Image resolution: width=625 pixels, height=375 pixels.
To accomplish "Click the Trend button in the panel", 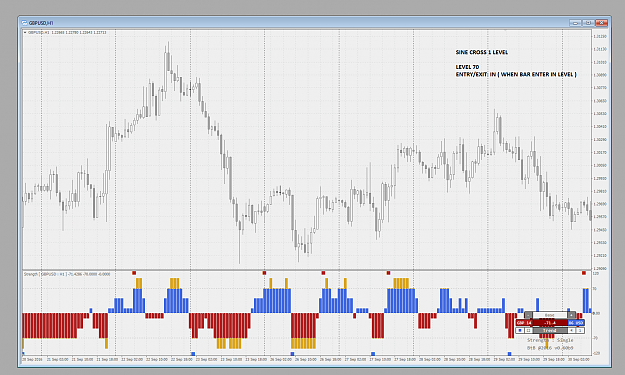I will [550, 330].
